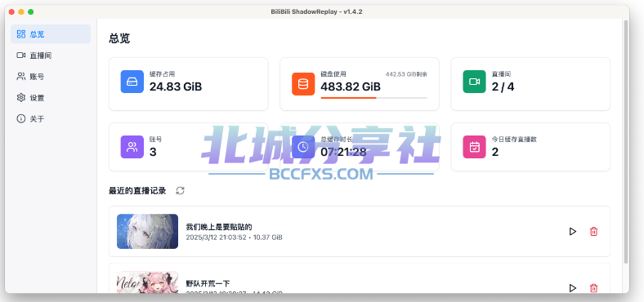644x302 pixels.
Task: Delete the 我们晚上是要贴贴的 recording
Action: 593,232
